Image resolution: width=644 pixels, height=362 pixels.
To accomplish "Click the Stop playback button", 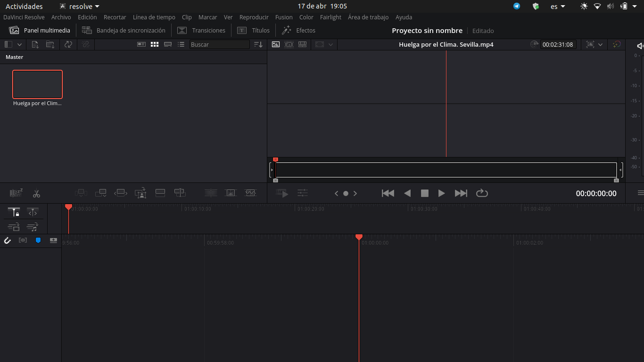I will point(424,193).
